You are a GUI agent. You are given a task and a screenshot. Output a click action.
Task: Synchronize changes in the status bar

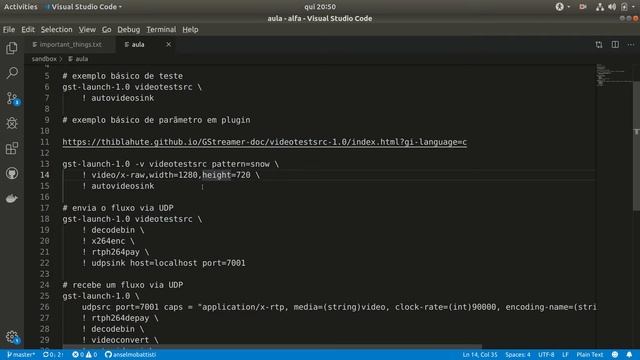click(x=53, y=355)
